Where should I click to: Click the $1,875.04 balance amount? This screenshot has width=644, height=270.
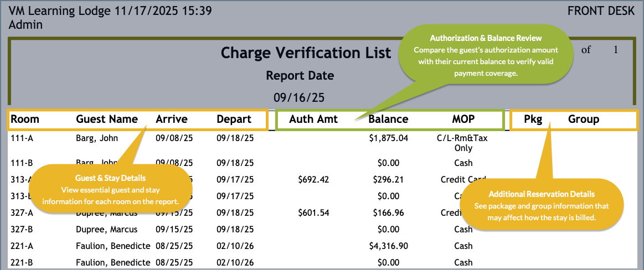[x=388, y=138]
